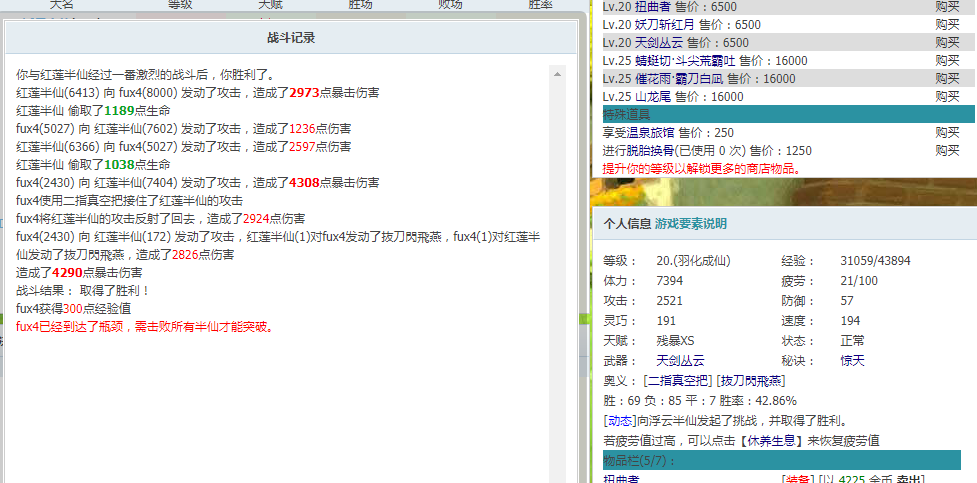Buy the Lv.25 催花雨·霸刀白凪 weapon
The width and height of the screenshot is (977, 483).
tap(947, 79)
